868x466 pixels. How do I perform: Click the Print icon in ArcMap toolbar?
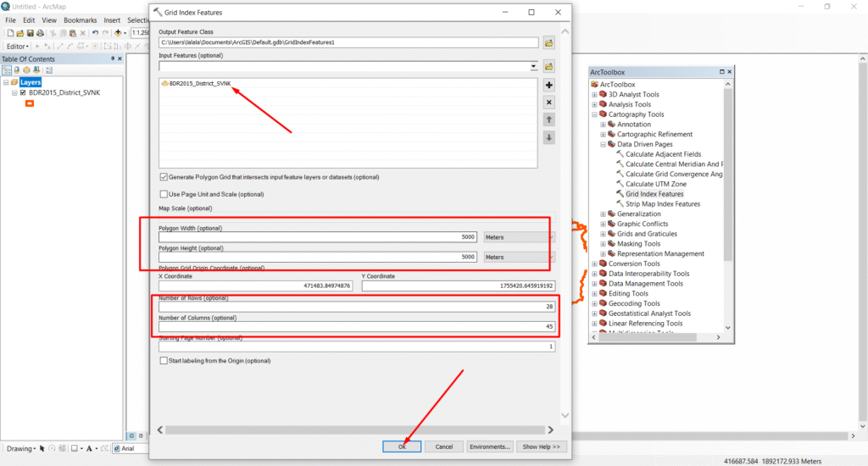coord(40,33)
